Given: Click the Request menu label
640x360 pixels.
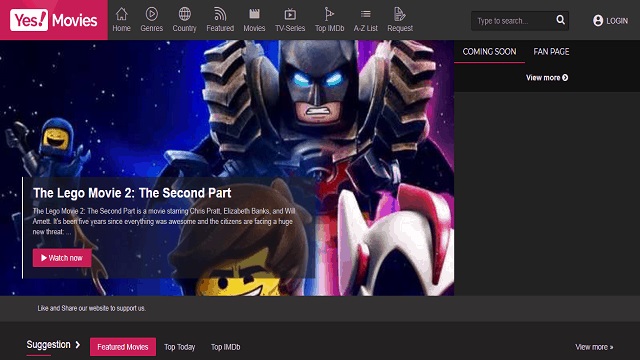Looking at the screenshot, I should [400, 28].
